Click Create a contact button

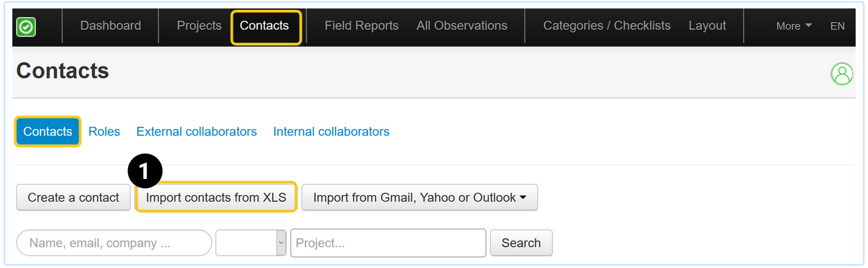73,198
